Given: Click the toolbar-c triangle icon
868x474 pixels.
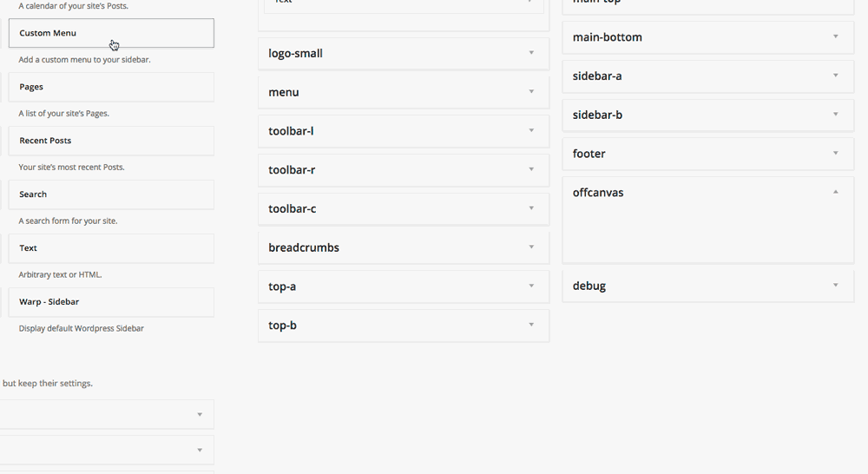Looking at the screenshot, I should tap(531, 208).
